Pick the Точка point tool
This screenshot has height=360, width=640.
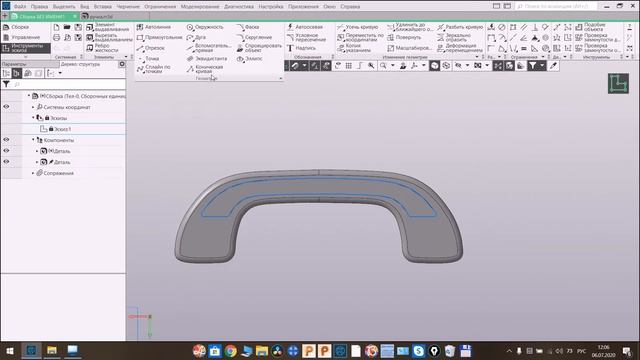pos(149,59)
